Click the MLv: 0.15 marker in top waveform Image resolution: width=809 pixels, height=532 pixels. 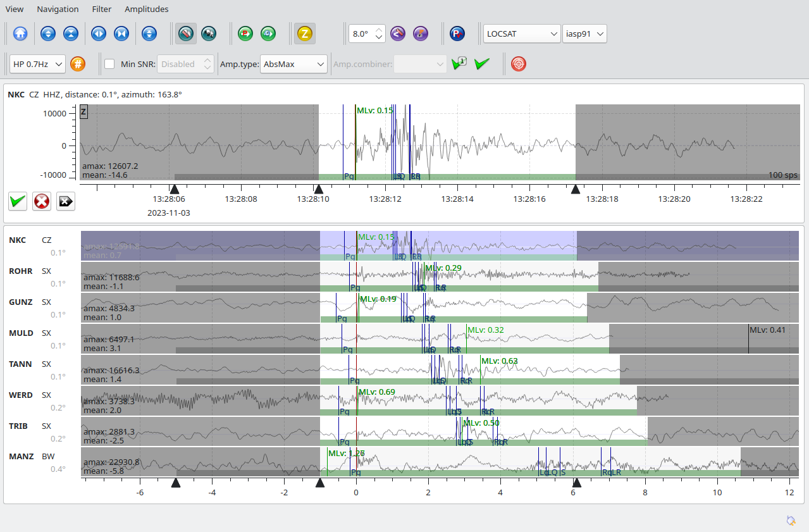(x=374, y=110)
